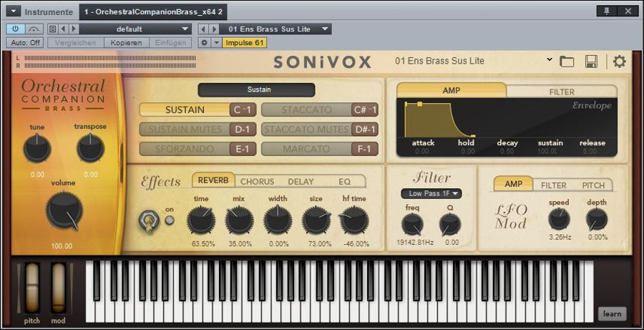
Task: Click the C -1 keyswitch label
Action: [243, 110]
